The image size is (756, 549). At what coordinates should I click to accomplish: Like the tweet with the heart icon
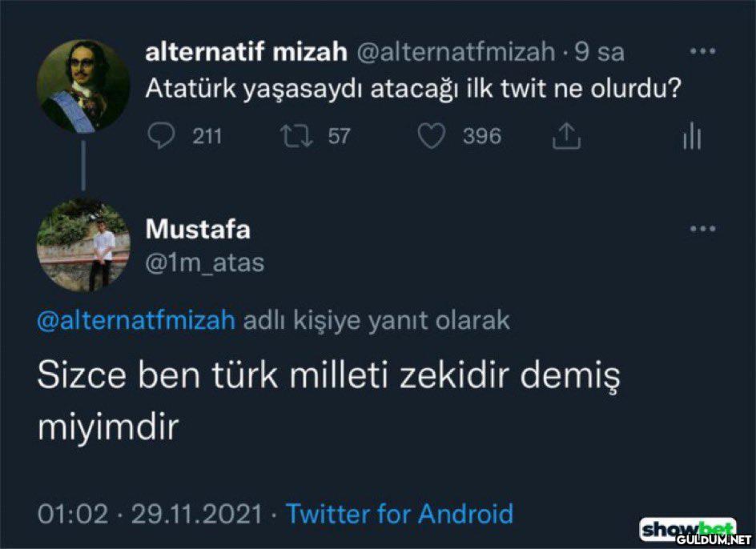(432, 137)
